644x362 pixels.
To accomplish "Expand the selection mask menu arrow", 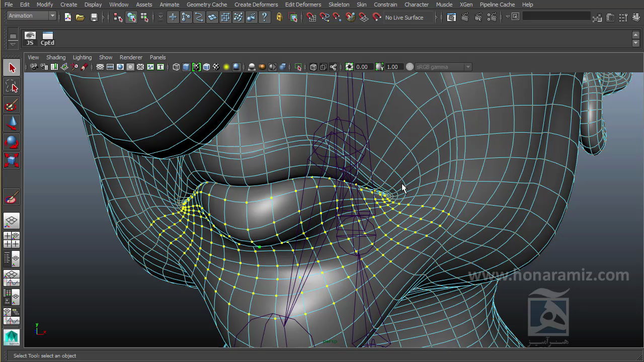I will tap(160, 18).
